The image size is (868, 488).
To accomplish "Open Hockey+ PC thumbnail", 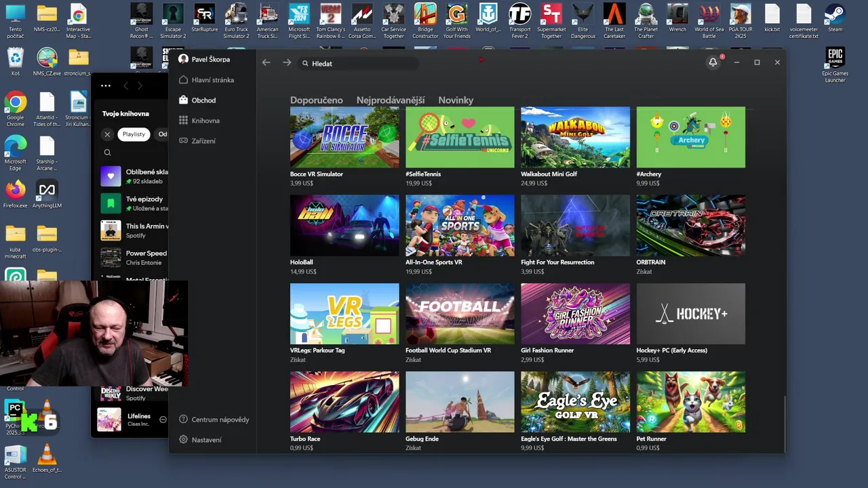I will 690,314.
